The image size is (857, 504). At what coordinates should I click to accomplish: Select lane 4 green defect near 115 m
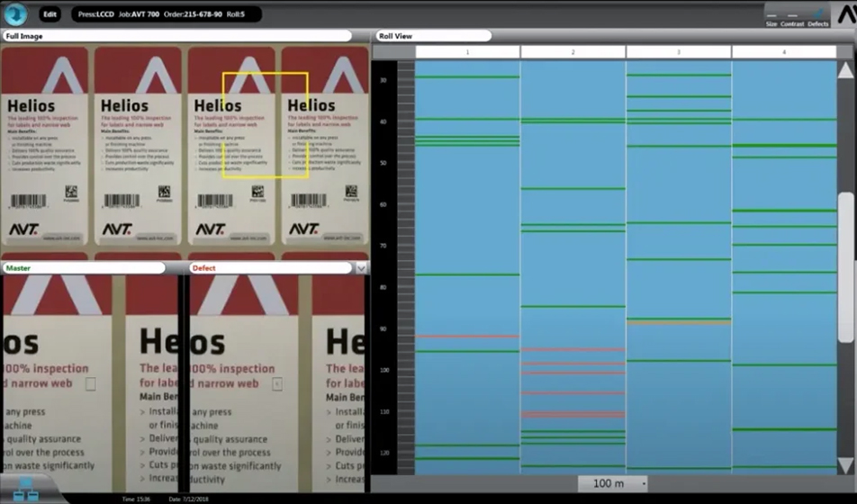[x=784, y=429]
